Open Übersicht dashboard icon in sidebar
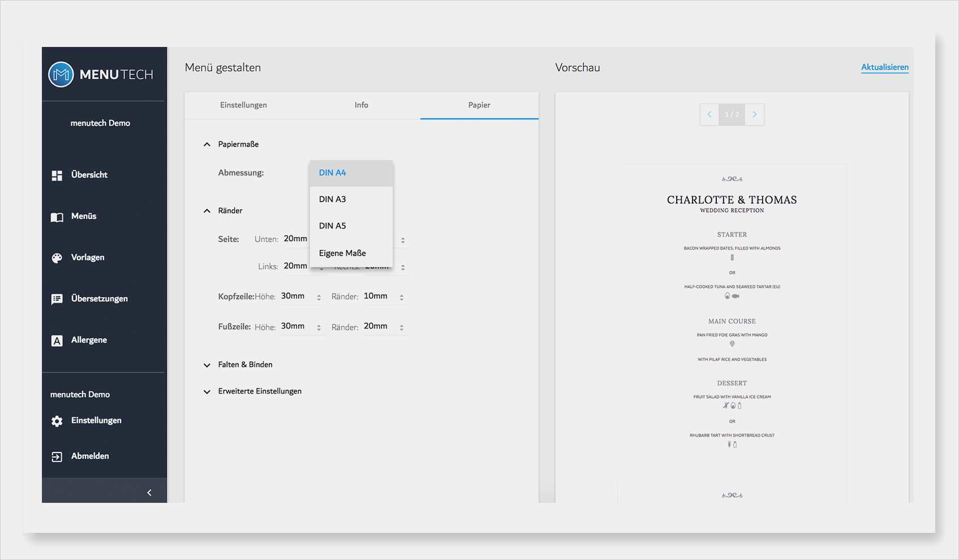The height and width of the screenshot is (560, 959). pyautogui.click(x=57, y=175)
